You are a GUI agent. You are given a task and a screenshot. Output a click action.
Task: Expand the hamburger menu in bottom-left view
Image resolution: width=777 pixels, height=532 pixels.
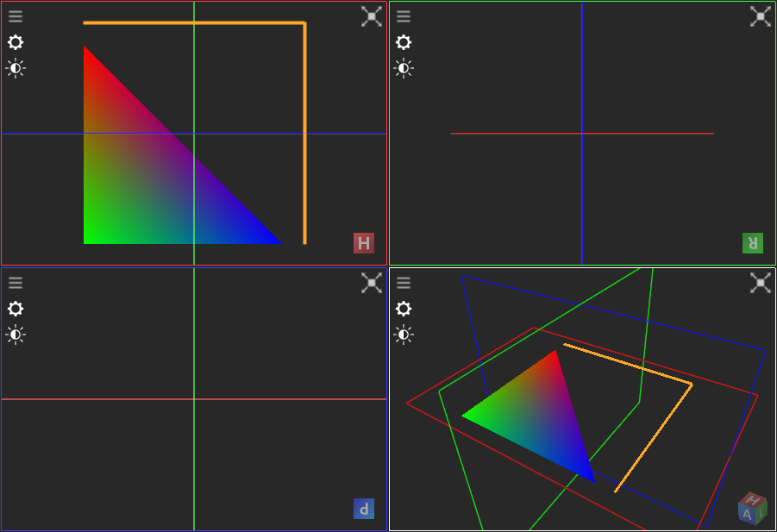coord(16,283)
